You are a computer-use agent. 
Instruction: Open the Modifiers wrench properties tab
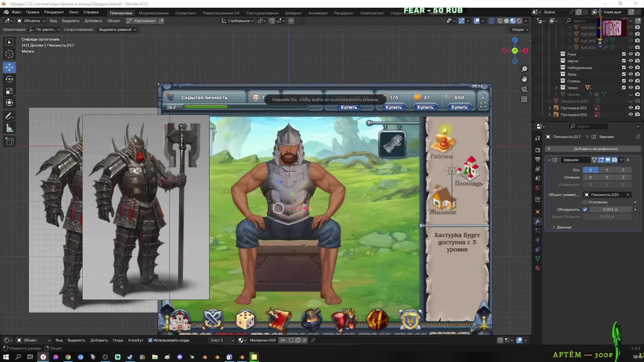538,221
